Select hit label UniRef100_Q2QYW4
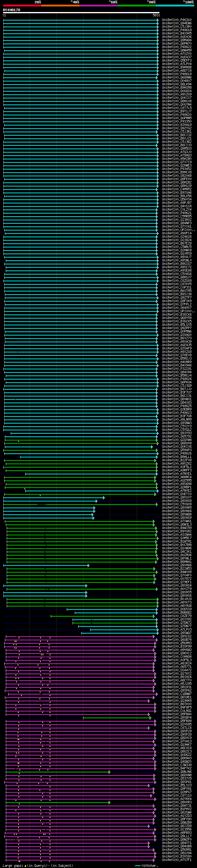The width and height of the screenshot is (197, 868). tap(177, 440)
